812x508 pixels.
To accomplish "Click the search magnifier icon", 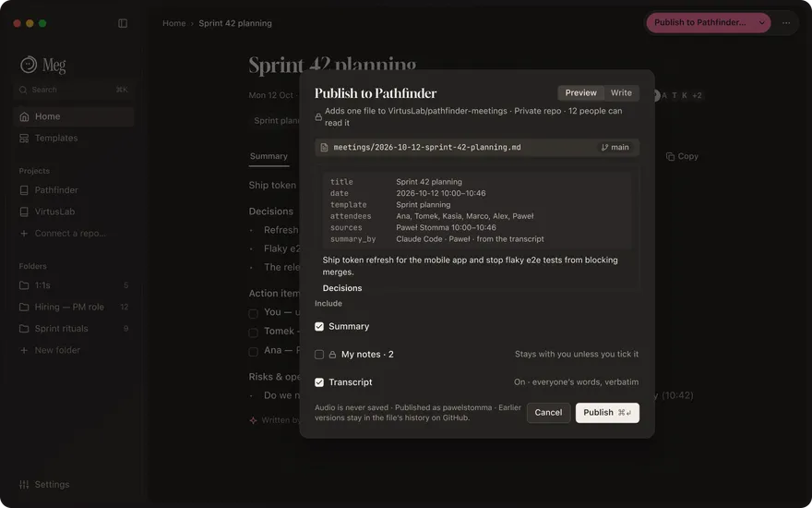I will click(23, 90).
